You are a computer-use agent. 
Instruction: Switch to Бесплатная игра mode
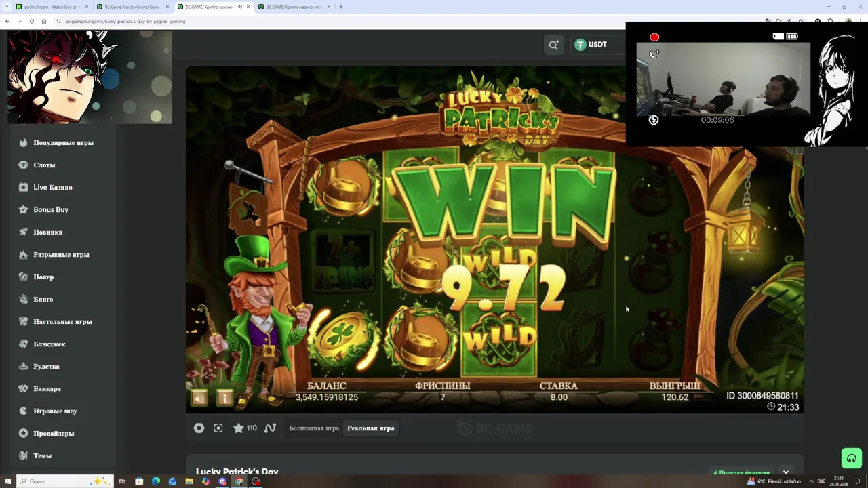tap(314, 428)
